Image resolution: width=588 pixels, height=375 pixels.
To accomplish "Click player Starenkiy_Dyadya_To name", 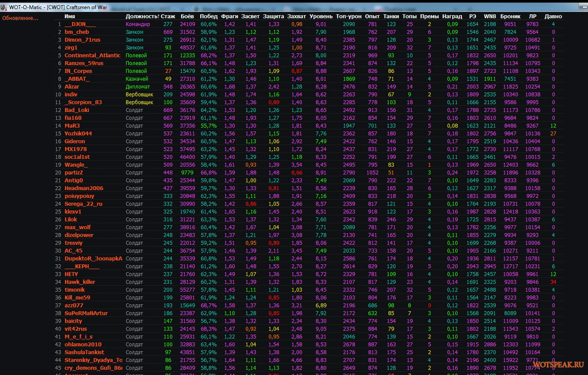I will coord(93,360).
